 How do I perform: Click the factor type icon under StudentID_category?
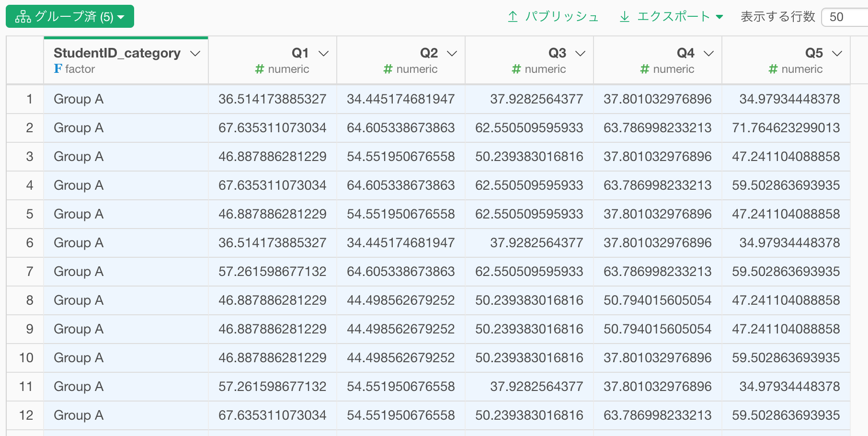58,69
